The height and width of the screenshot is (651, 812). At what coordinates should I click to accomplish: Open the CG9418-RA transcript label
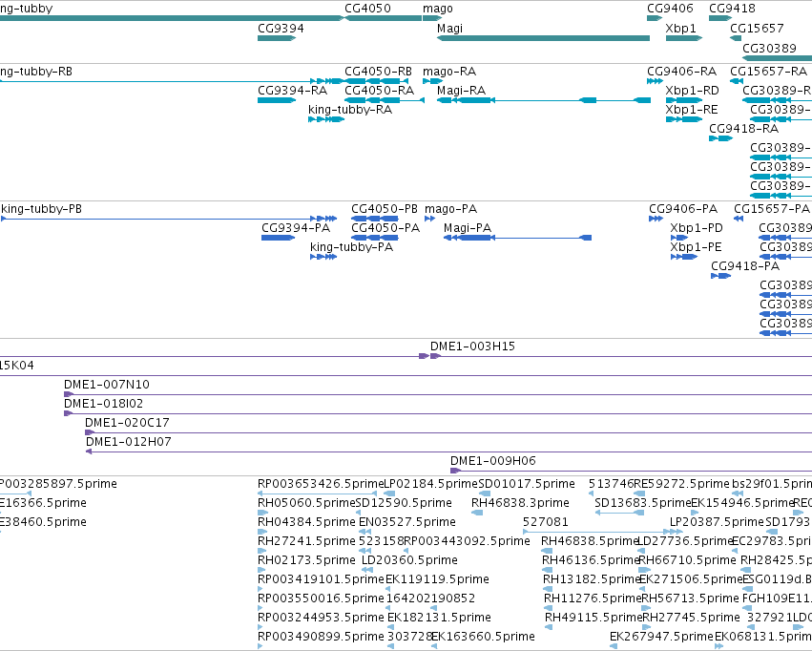click(743, 129)
